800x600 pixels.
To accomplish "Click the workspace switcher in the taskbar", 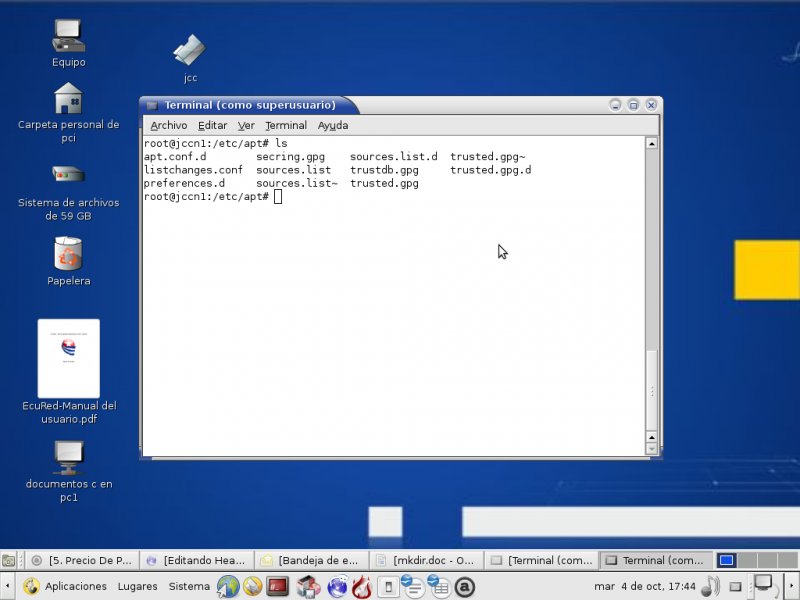I will 727,561.
